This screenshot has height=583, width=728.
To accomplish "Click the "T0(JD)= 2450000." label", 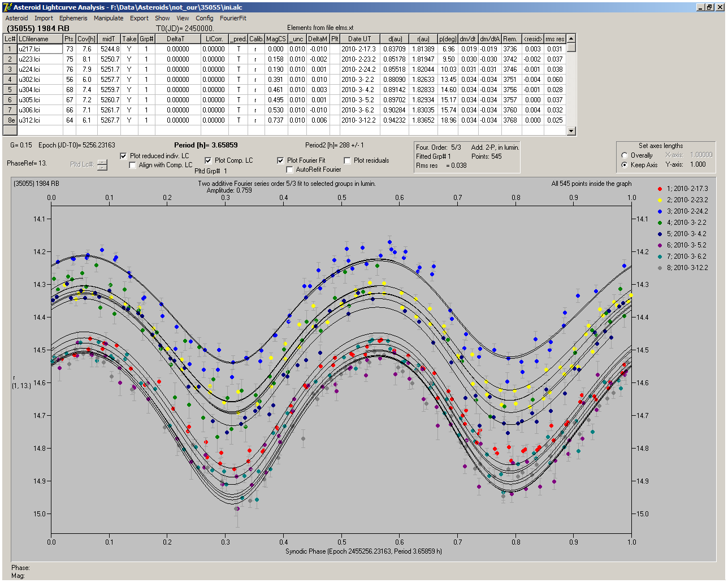I will pyautogui.click(x=185, y=28).
